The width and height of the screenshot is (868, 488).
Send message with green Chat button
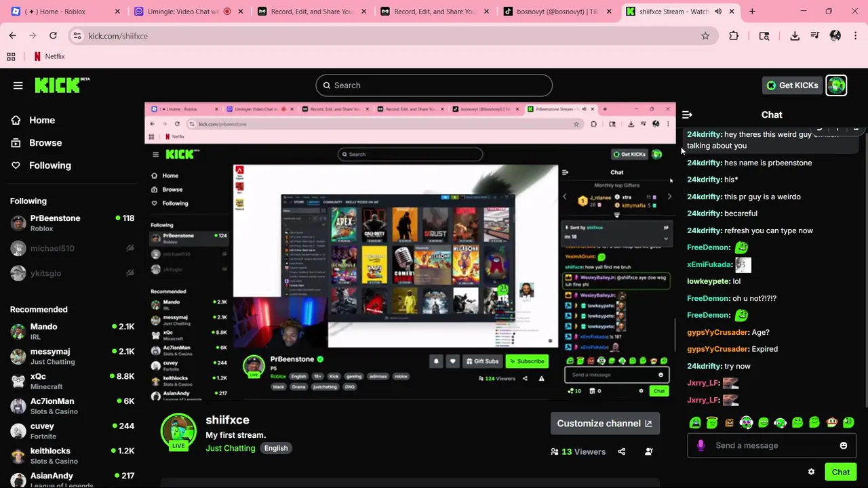pyautogui.click(x=840, y=472)
